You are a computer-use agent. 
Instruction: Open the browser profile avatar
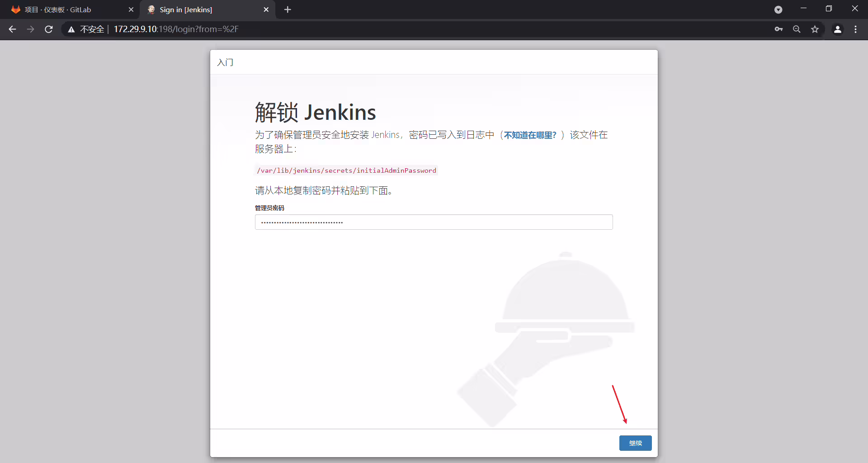tap(837, 29)
